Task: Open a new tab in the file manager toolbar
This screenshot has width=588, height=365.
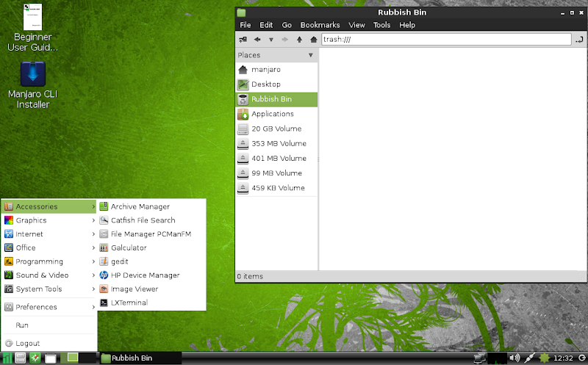Action: pos(243,40)
